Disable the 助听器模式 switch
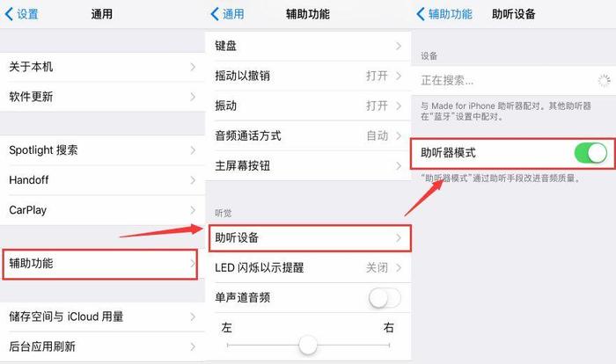Viewport: 616px width, 364px height. pyautogui.click(x=590, y=153)
